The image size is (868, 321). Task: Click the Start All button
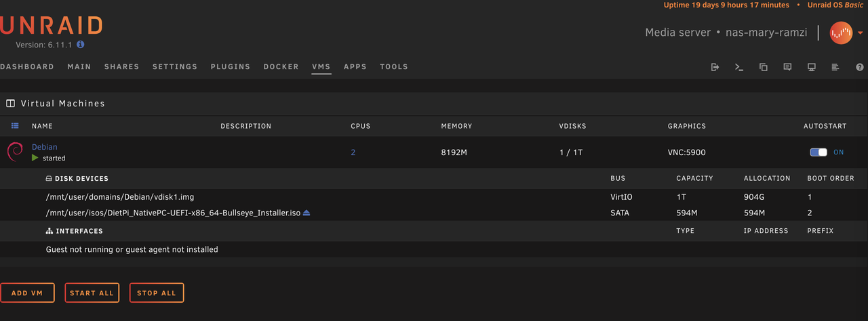92,293
